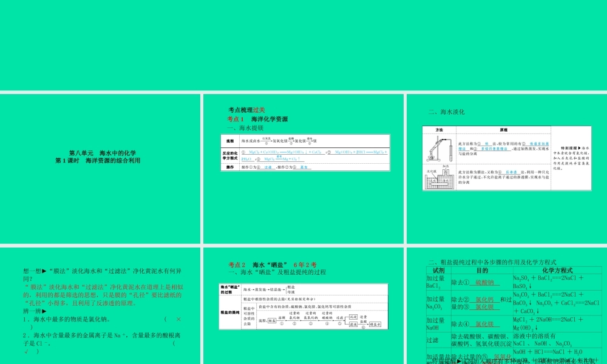The image size is (607, 364).
Task: Click the 特别提醒 note box
Action: 571,158
